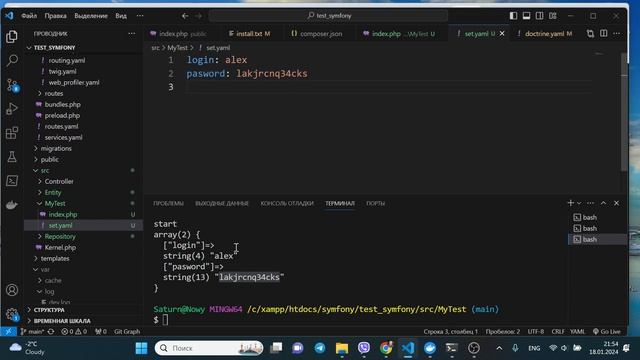Select the first bash terminal entry
This screenshot has width=640, height=360.
coord(597,217)
